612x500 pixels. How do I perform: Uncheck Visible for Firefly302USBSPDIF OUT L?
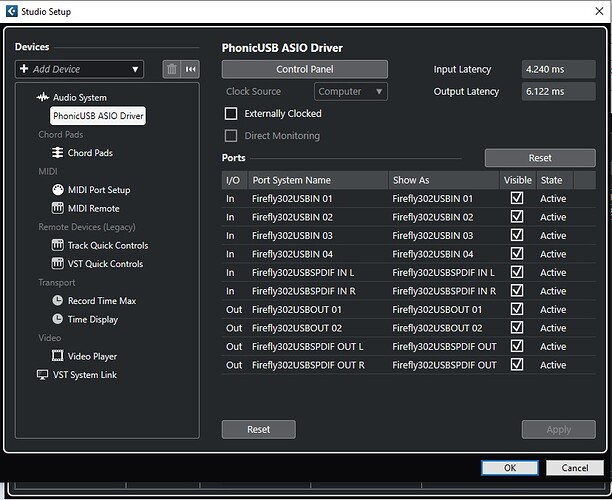[x=517, y=346]
